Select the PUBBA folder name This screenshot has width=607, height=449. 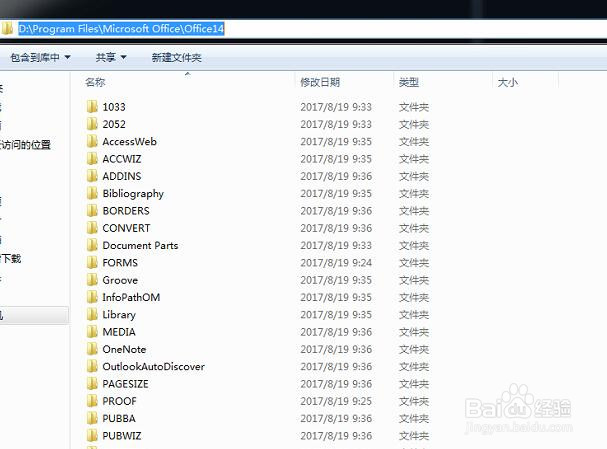(x=119, y=418)
